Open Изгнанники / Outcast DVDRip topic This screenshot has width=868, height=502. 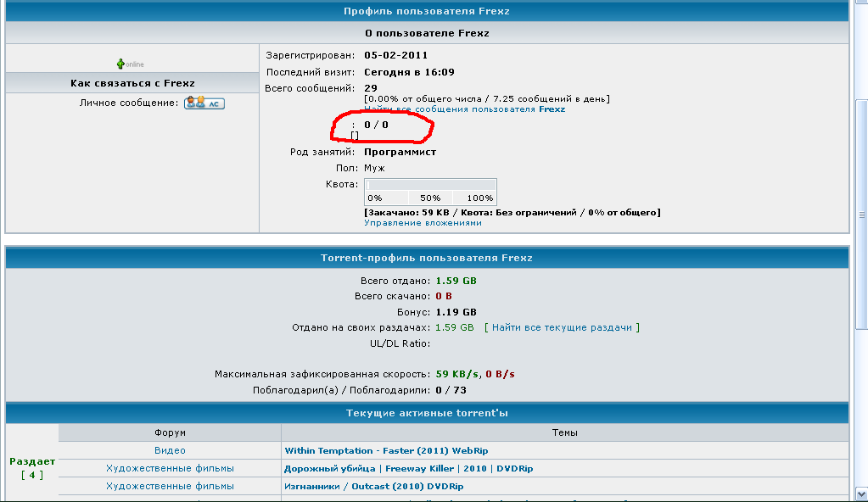click(374, 486)
